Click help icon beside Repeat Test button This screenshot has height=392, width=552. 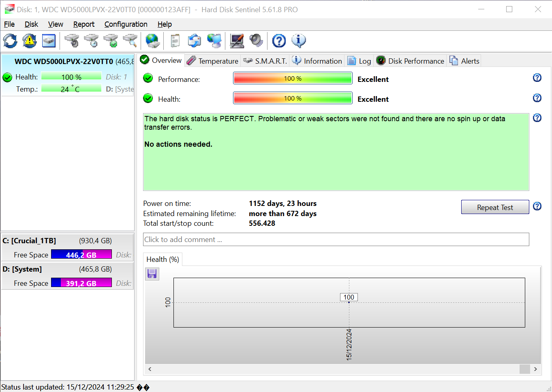pos(537,206)
